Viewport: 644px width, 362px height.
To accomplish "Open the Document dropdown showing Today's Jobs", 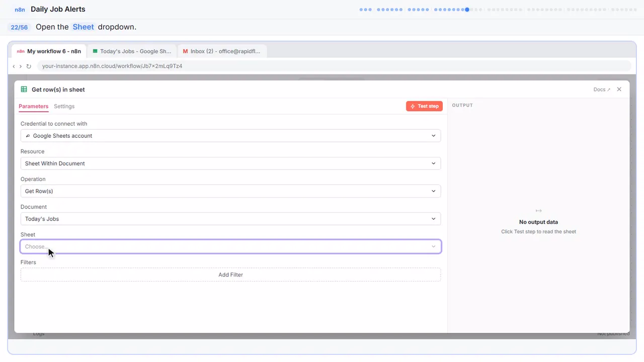I will [230, 219].
